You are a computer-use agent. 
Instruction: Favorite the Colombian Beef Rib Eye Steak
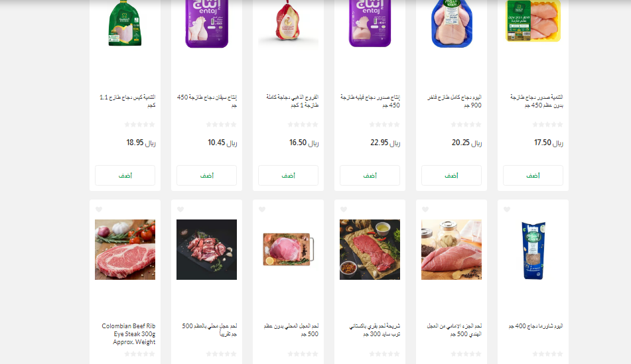coord(99,210)
